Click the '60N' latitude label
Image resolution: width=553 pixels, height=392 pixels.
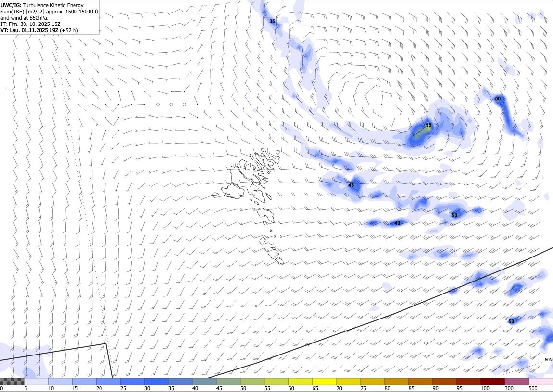pos(548,360)
